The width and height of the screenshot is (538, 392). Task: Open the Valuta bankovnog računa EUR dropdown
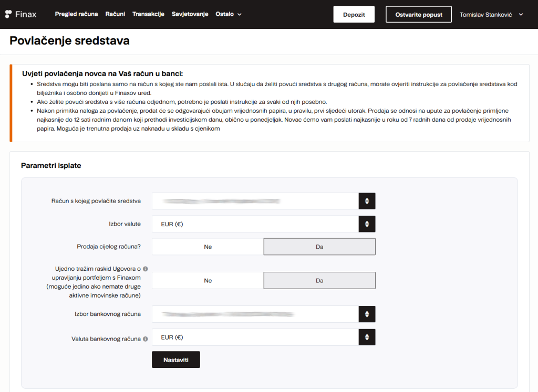coord(255,337)
